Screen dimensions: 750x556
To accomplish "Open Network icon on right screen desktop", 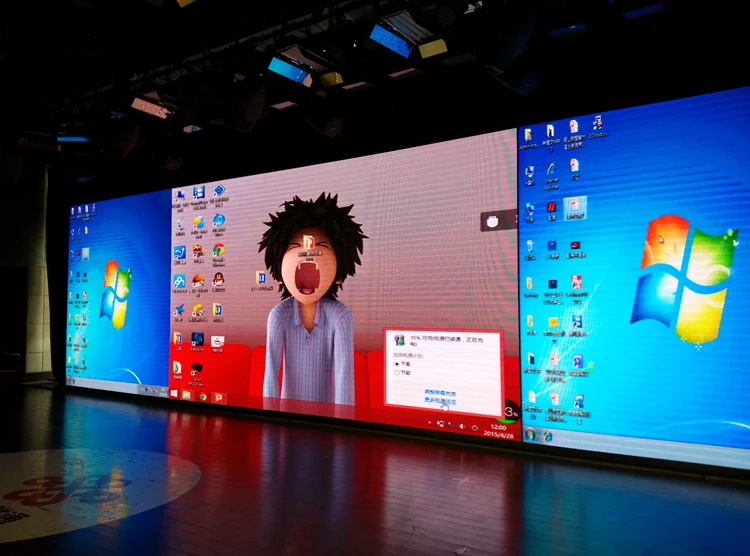I will (529, 209).
